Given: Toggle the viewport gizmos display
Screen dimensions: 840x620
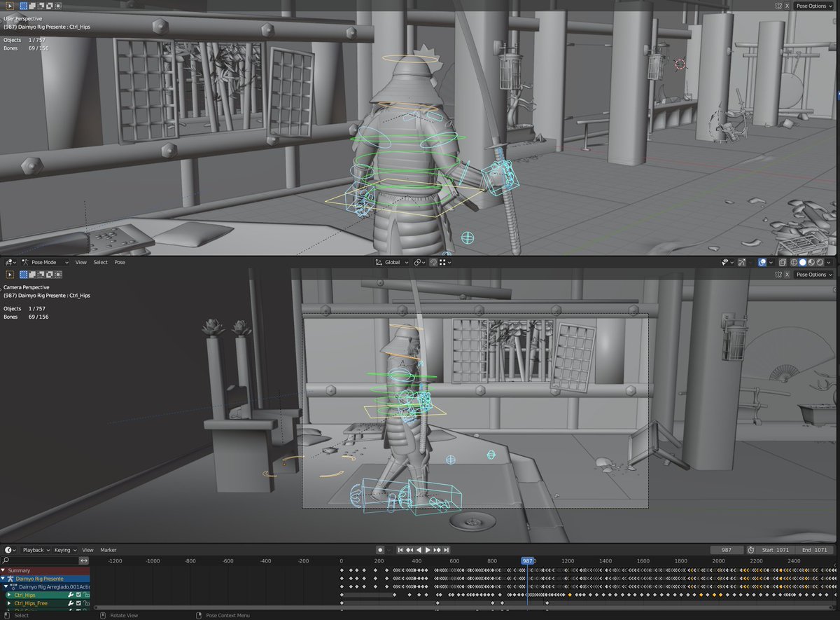Looking at the screenshot, I should 742,262.
